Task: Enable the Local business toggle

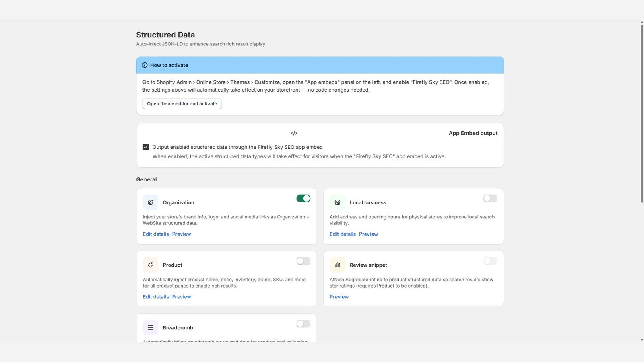Action: point(490,198)
